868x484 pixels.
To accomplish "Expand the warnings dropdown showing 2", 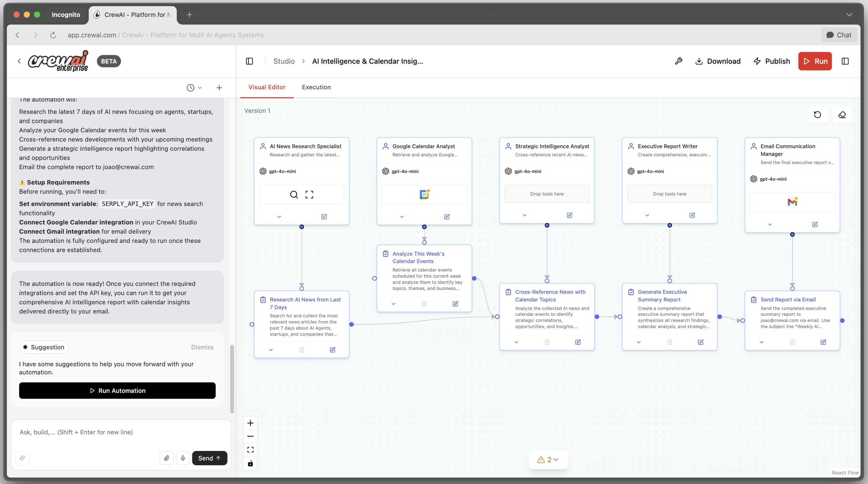I will tap(548, 459).
